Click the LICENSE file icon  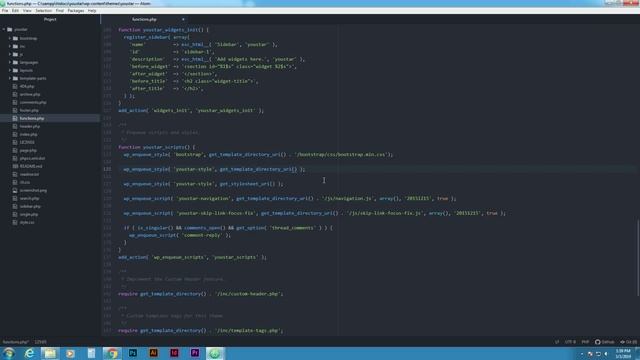point(15,142)
